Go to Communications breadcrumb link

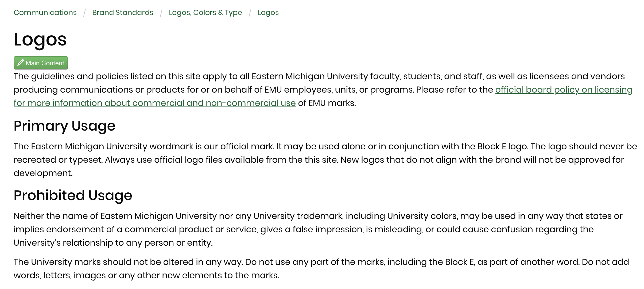pyautogui.click(x=45, y=13)
